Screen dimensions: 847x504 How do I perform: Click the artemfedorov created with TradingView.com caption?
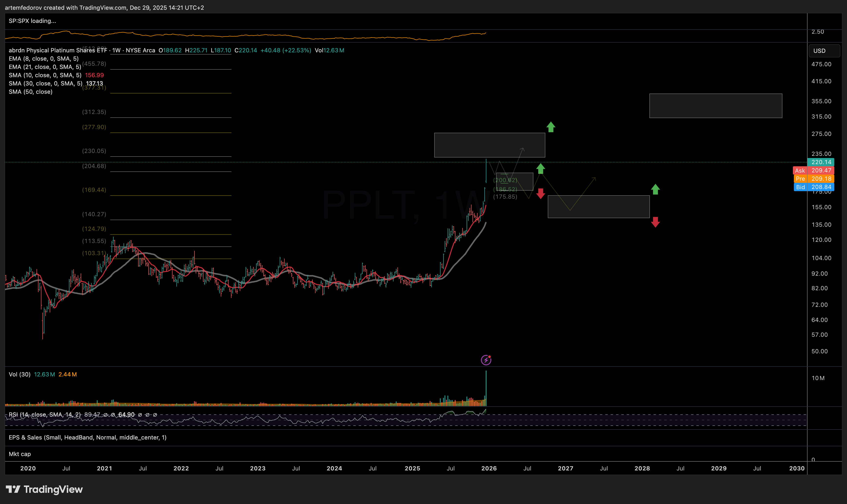tap(104, 8)
